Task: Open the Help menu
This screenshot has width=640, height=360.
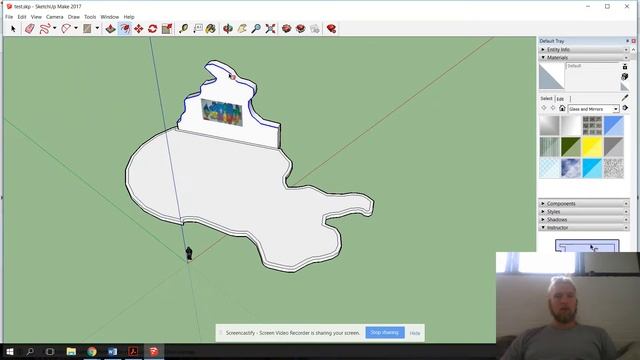Action: coord(129,17)
